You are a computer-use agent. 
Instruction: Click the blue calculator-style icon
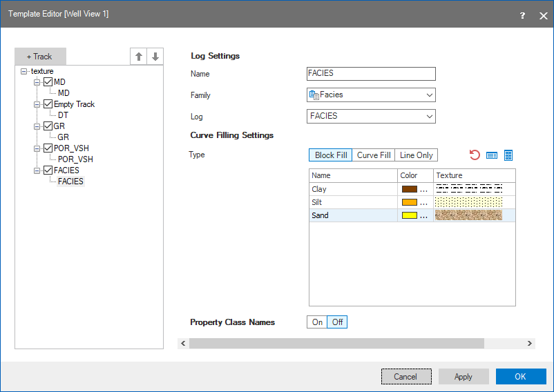(x=508, y=155)
